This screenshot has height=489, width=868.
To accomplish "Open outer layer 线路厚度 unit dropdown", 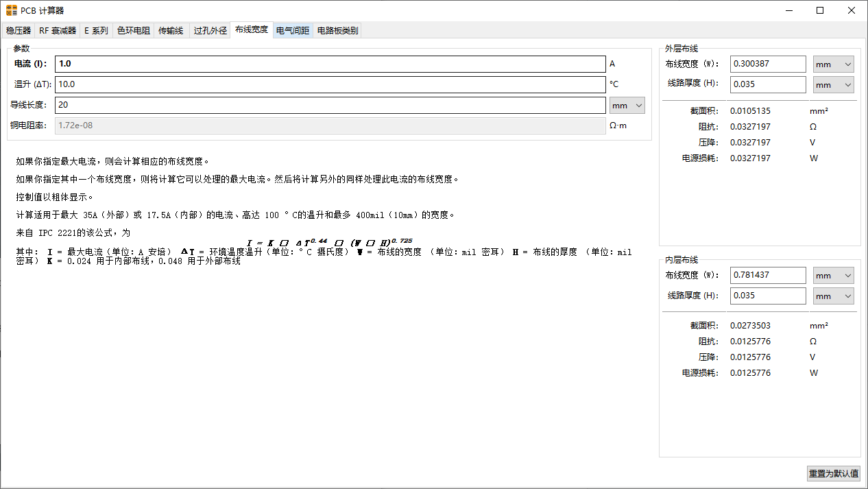I will click(833, 84).
